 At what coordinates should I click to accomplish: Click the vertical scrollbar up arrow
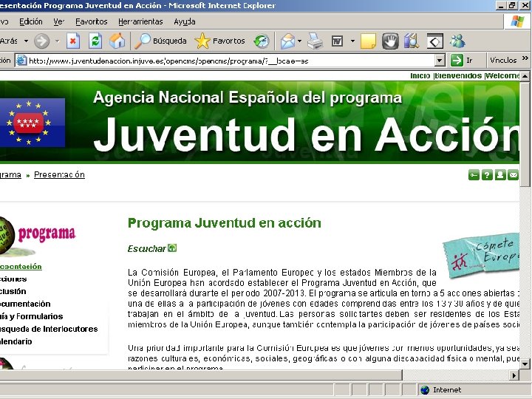click(525, 76)
